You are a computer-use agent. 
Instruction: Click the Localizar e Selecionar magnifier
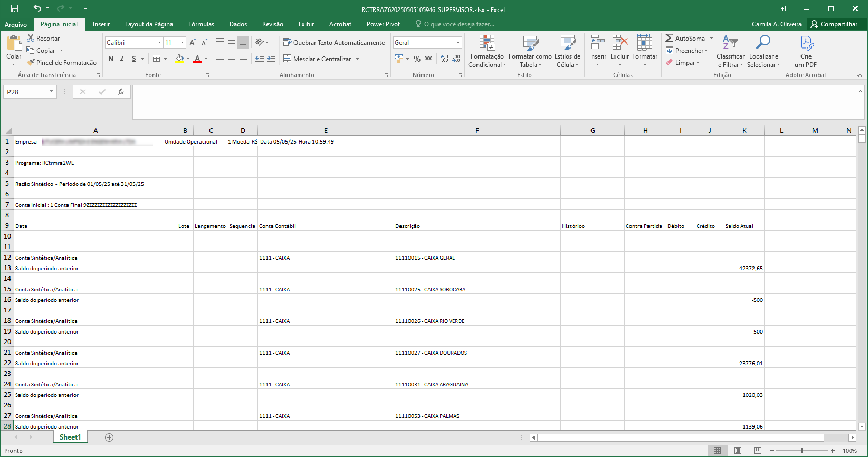(x=763, y=43)
